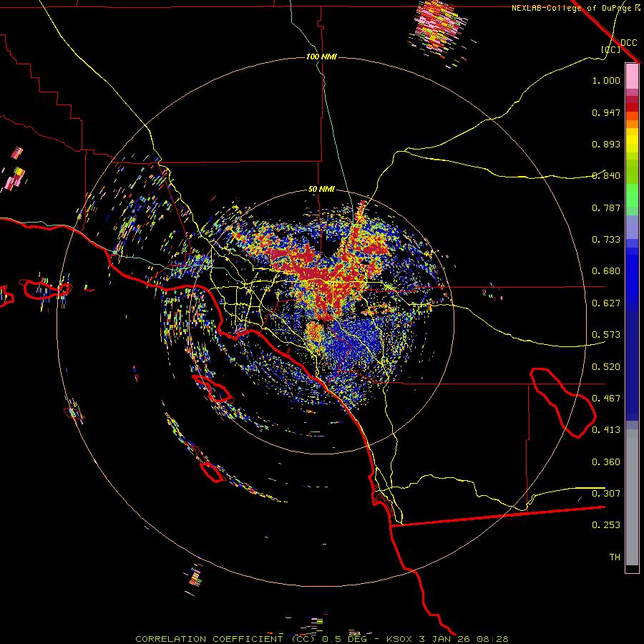Select the 0.840 scale value
Image resolution: width=644 pixels, height=644 pixels.
click(x=606, y=176)
